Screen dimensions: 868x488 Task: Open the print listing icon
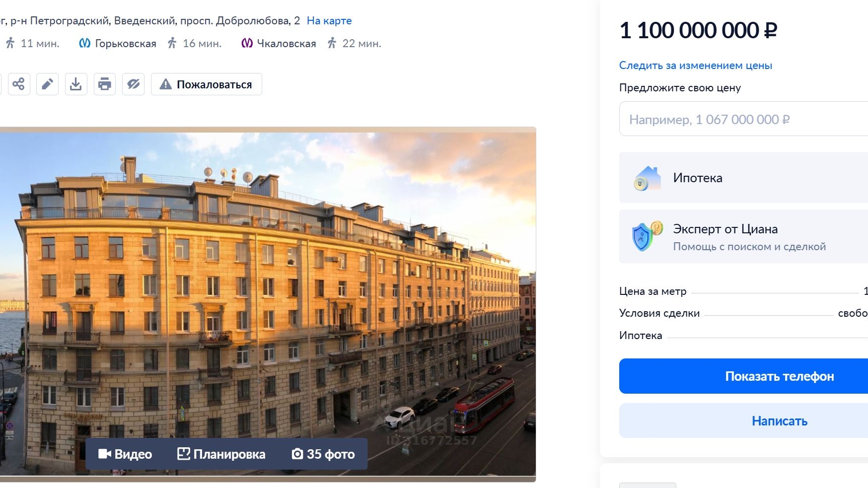(x=105, y=84)
